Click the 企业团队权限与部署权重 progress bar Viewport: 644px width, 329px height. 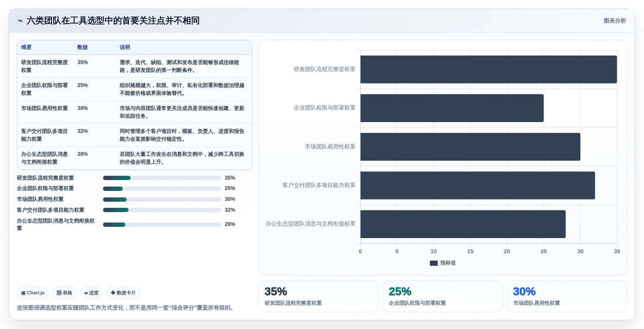162,189
